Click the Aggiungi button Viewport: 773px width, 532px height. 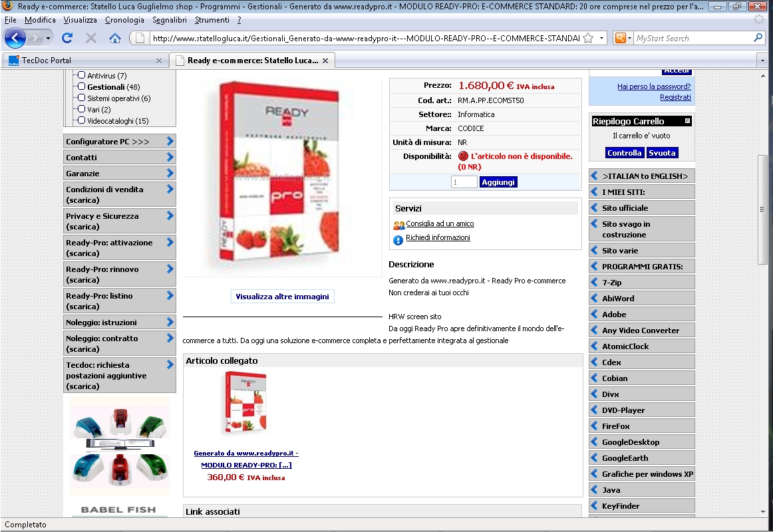[x=498, y=182]
